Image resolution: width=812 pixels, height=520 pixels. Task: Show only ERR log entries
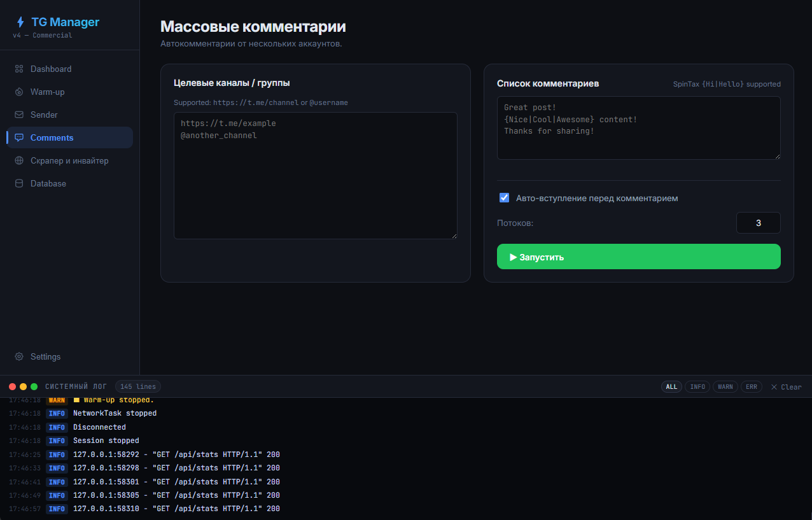tap(752, 386)
